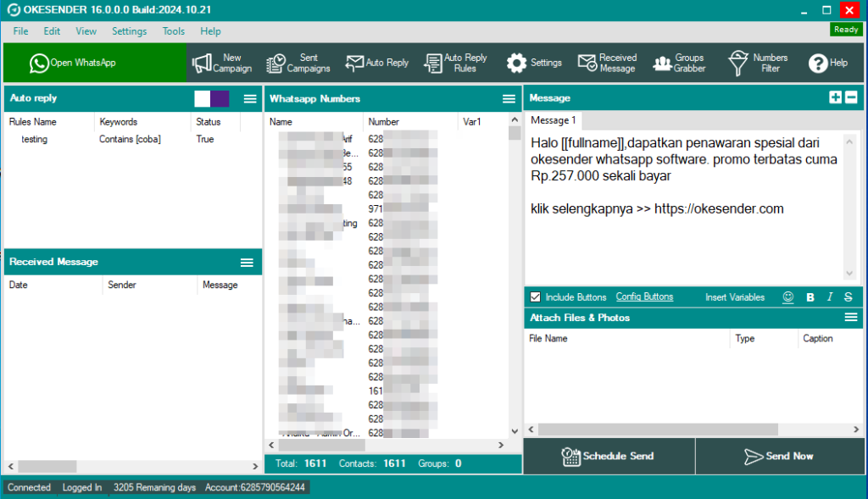Switch to the Message 1 tab

pyautogui.click(x=553, y=120)
